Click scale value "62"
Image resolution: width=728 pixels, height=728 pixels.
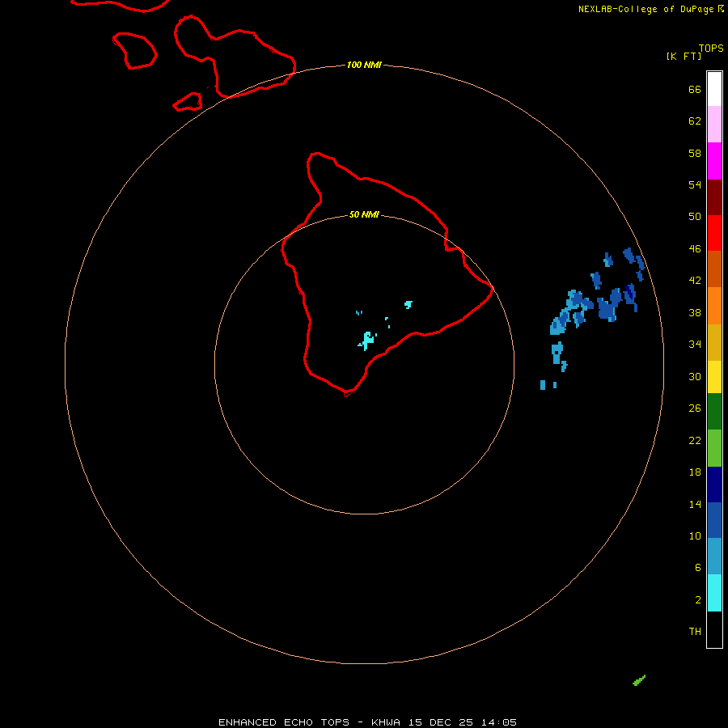695,121
